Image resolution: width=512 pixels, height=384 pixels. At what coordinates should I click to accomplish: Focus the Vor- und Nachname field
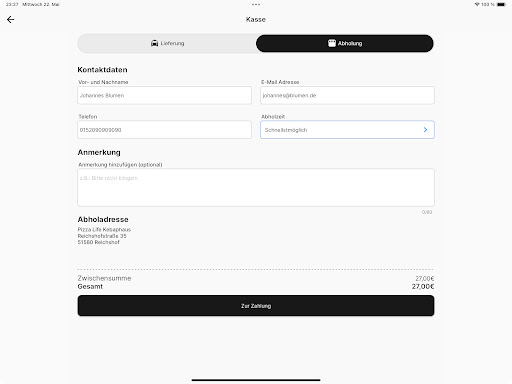[x=164, y=95]
